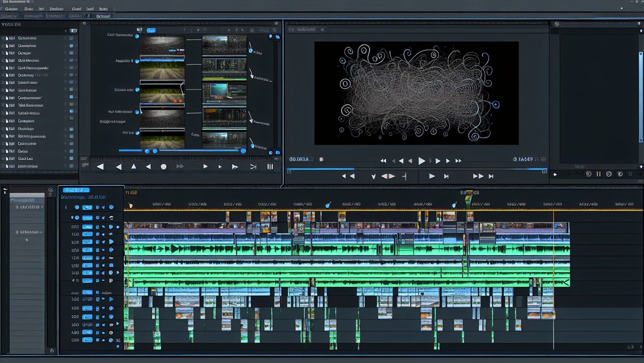Select the Play button in the program monitor
644x363 pixels.
(x=421, y=161)
